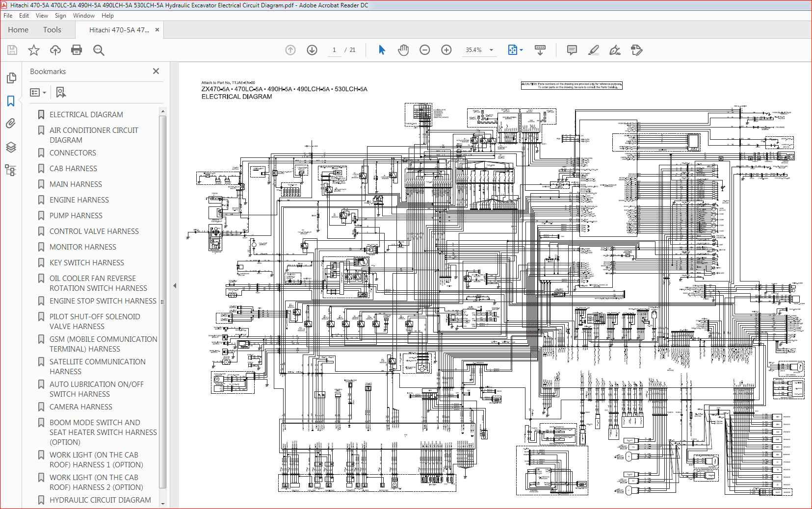Switch to the Home tab

coord(18,30)
